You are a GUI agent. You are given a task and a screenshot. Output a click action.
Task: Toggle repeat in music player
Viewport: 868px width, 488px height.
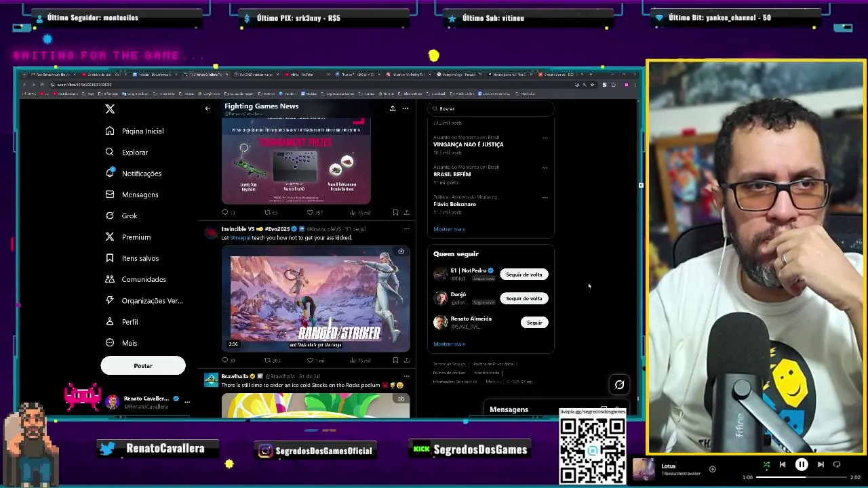coord(837,464)
